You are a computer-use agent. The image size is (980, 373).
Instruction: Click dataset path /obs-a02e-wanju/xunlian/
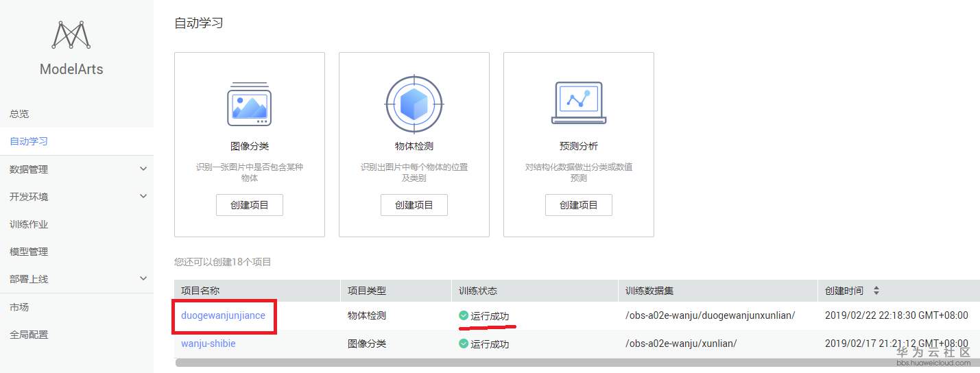point(681,344)
